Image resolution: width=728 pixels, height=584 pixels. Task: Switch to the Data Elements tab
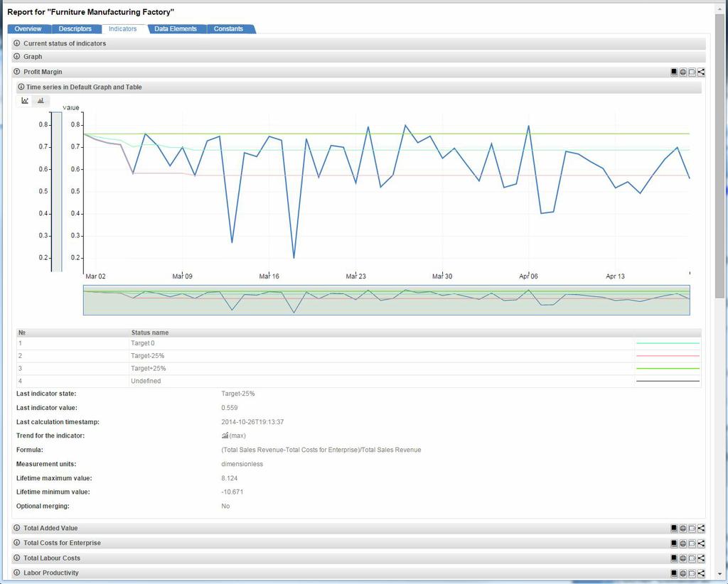[176, 29]
